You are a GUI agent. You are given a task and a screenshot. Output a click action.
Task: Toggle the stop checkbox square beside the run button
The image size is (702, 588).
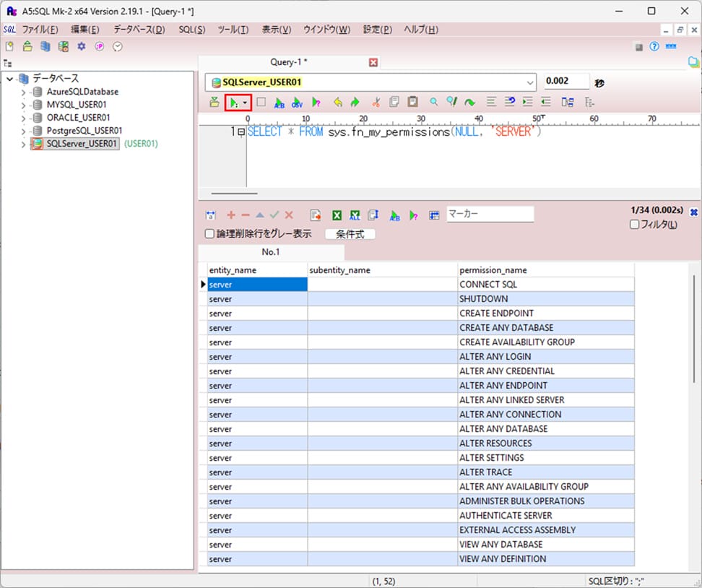pyautogui.click(x=261, y=103)
